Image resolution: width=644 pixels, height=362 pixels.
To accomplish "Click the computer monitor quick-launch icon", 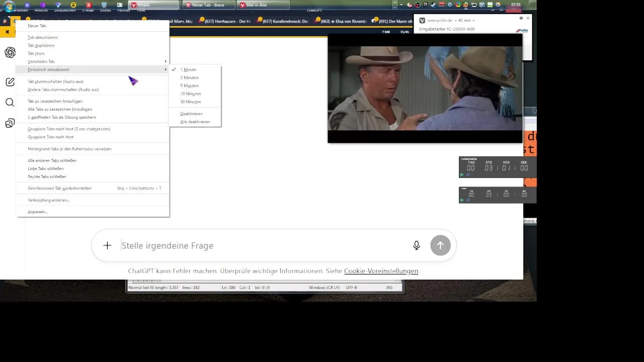I will [104, 5].
